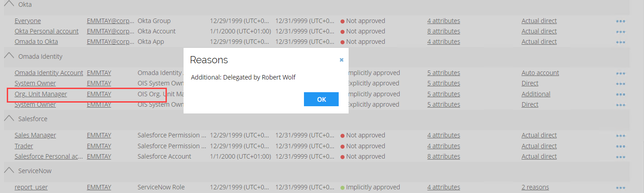
Task: Collapse the Okta group section
Action: click(8, 4)
